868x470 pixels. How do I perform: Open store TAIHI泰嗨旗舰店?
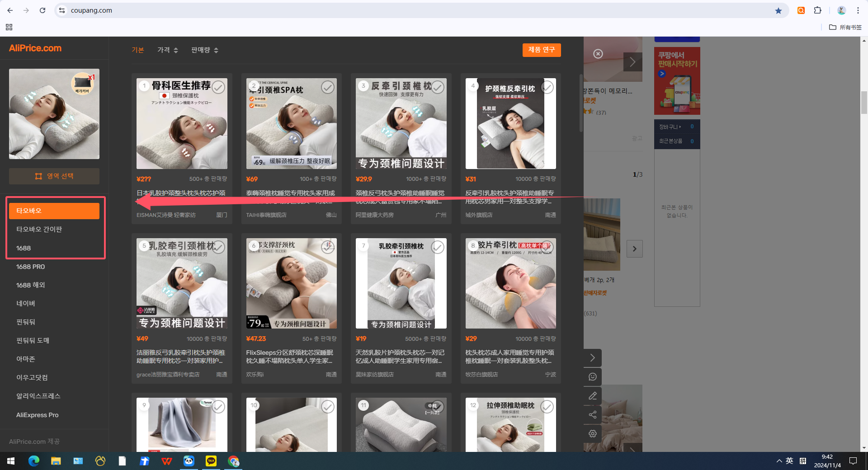266,215
